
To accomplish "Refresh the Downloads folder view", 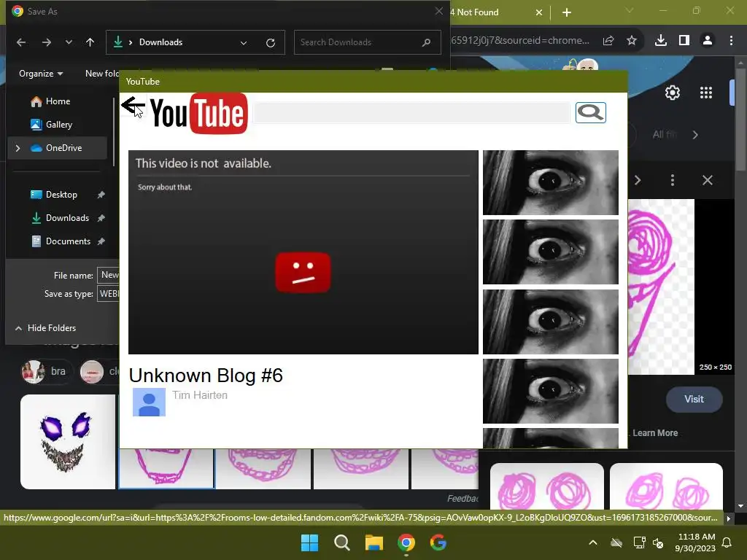I will [271, 43].
